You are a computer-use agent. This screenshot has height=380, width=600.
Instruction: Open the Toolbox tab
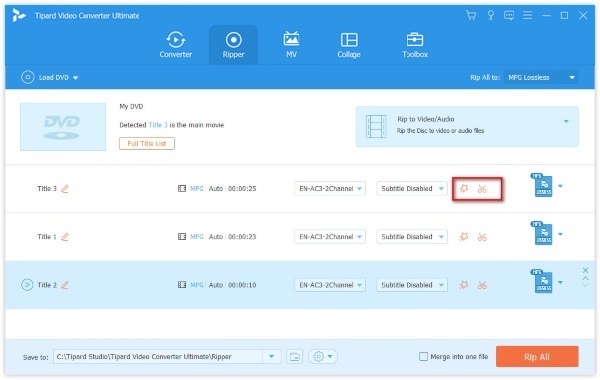(x=415, y=45)
